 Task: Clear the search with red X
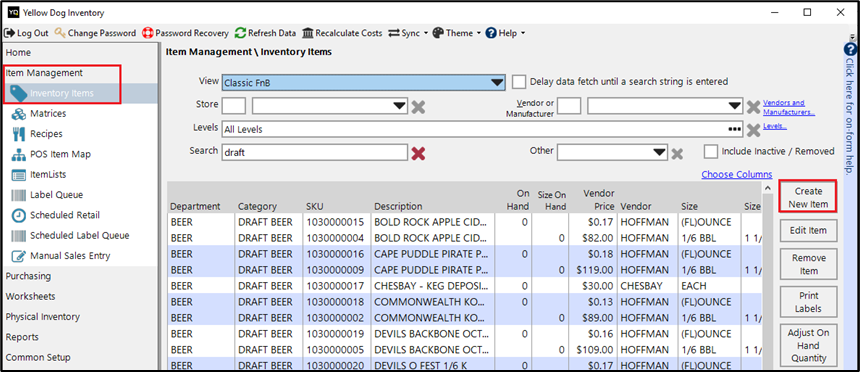tap(418, 153)
